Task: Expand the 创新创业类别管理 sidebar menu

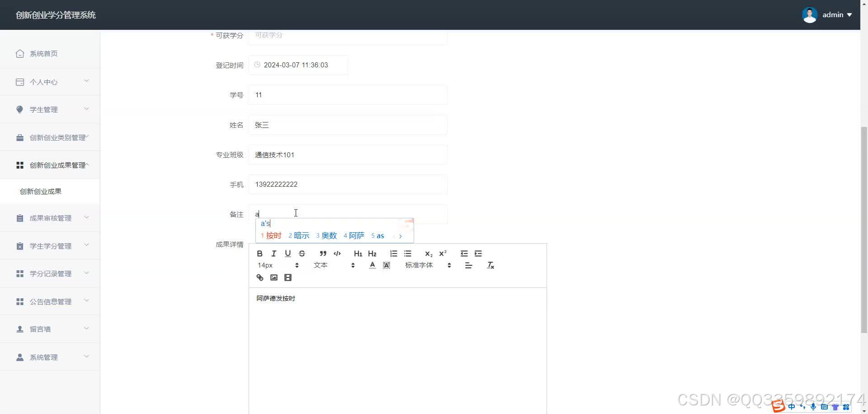Action: pos(50,137)
